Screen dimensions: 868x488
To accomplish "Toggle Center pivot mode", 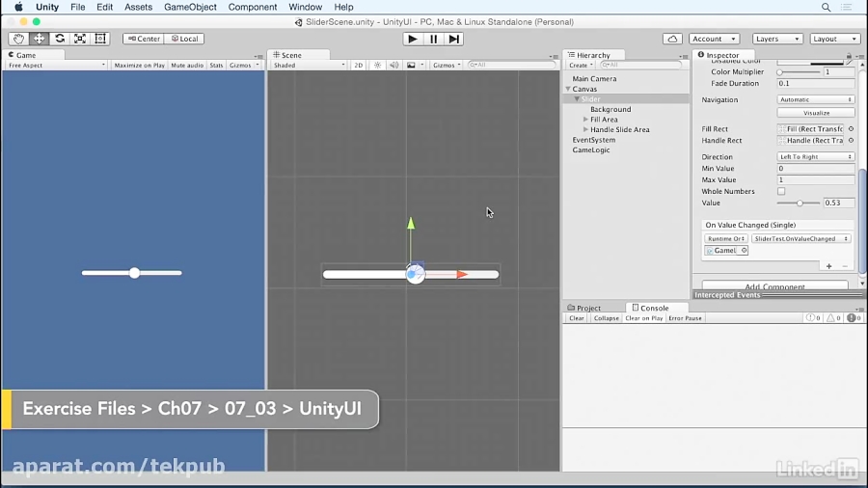I will 144,39.
